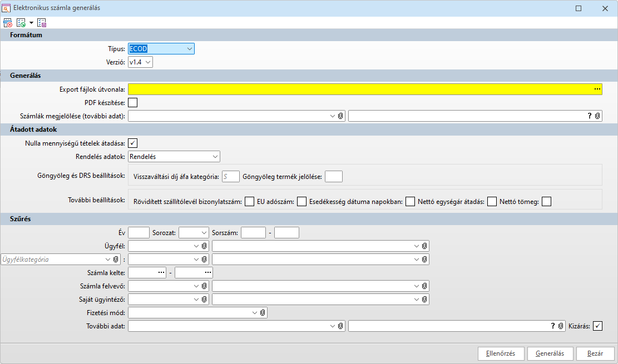Screen dimensions: 618x364
Task: Tick the EU adószám checkbox
Action: tap(301, 202)
